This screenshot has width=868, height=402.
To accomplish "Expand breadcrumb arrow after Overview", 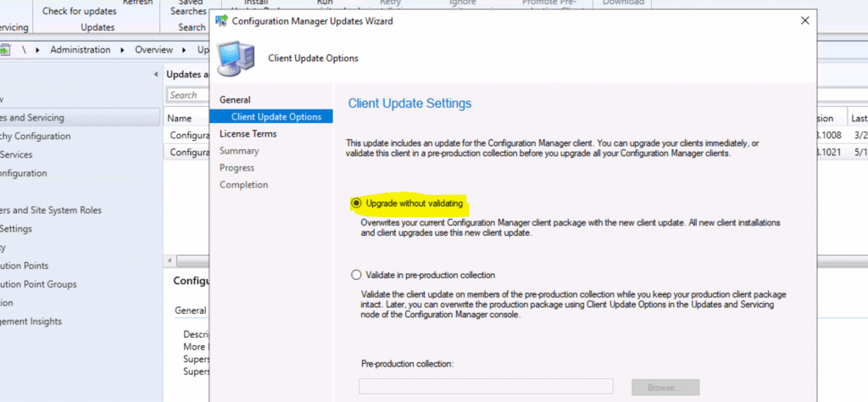I will pyautogui.click(x=186, y=50).
